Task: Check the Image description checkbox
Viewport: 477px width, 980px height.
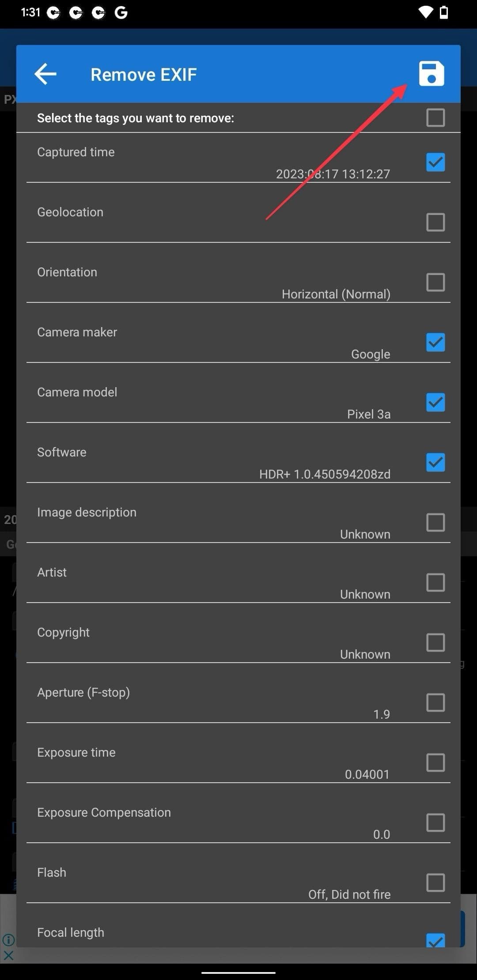Action: [435, 522]
